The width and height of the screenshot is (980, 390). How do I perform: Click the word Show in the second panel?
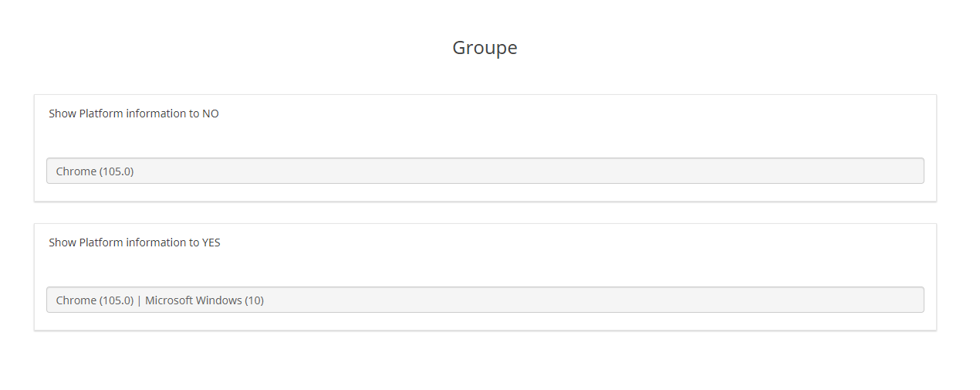pos(63,242)
